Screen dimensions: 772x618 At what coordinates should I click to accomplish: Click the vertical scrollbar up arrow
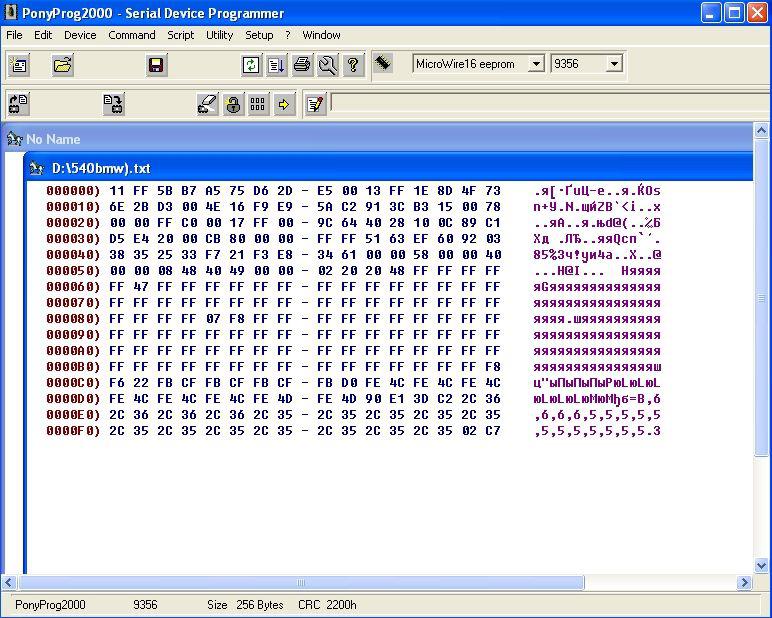pos(761,130)
